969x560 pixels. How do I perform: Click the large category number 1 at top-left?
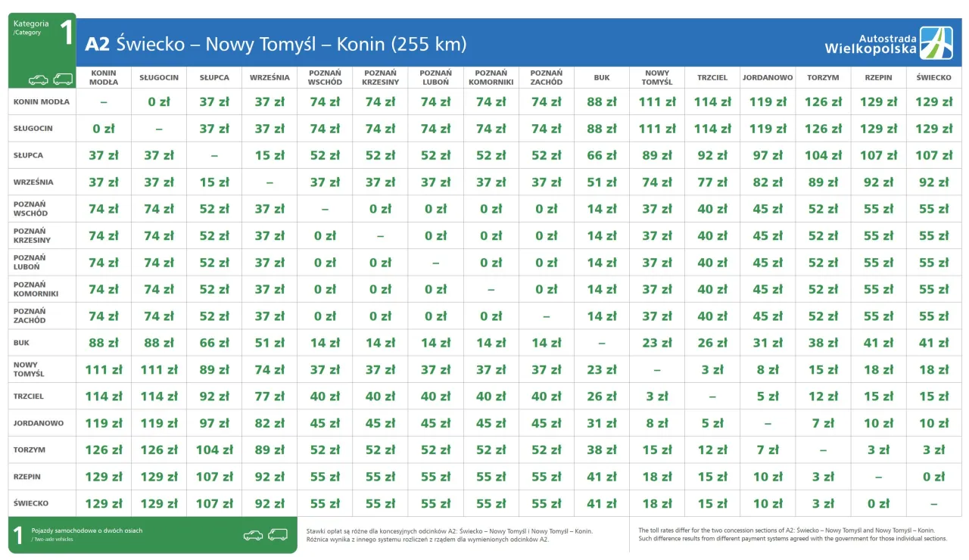[x=67, y=34]
